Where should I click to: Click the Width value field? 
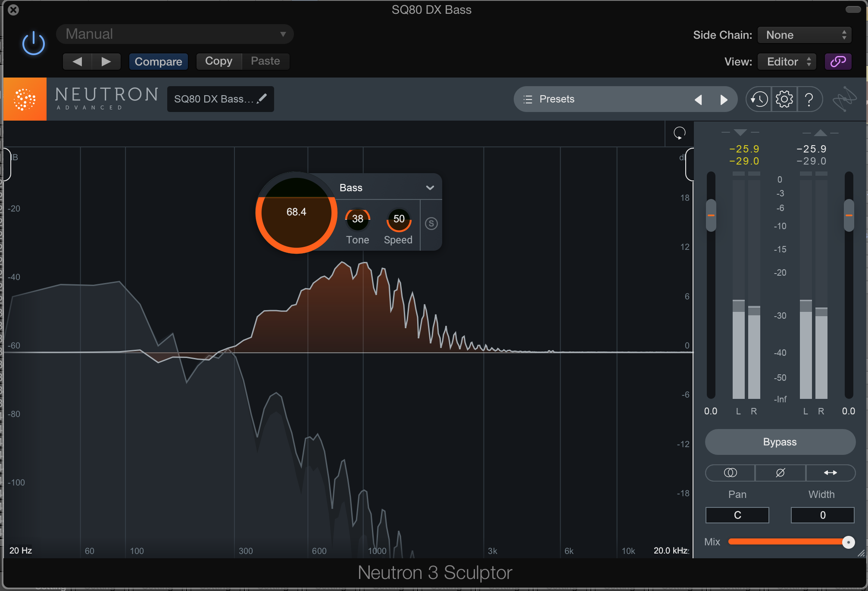(822, 515)
